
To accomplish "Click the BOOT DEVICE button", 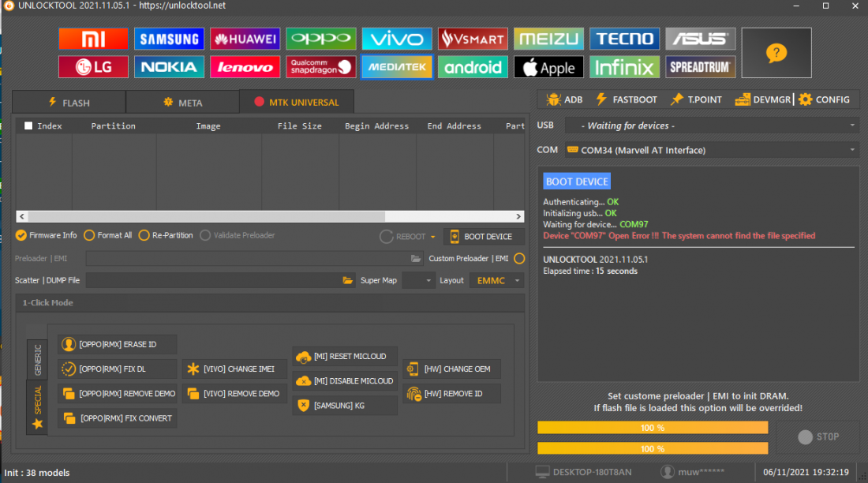I will [484, 237].
